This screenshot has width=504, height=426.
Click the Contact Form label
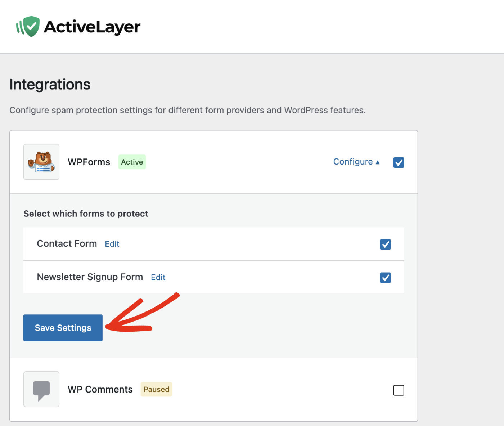point(67,244)
